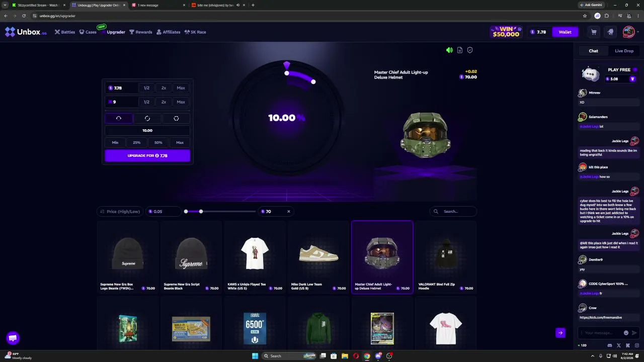Open the document icon beside the sound toggle
Viewport: 644px width, 362px height.
(460, 50)
